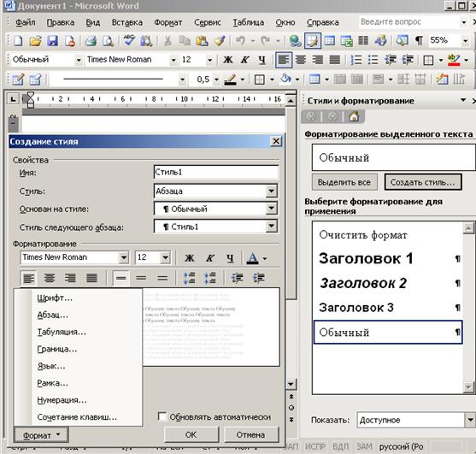This screenshot has height=454, width=476.
Task: Start a bulleted list from the toolbar
Action: (373, 60)
